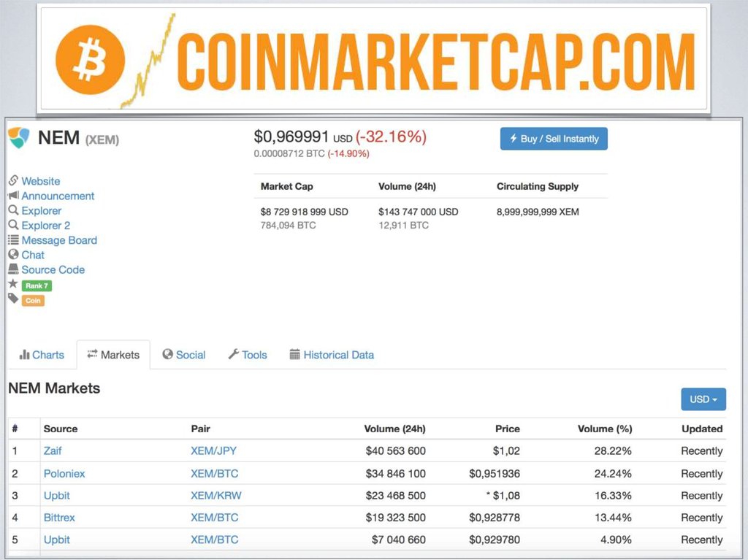Click the Price column header
Screen dimensions: 748x560
pyautogui.click(x=508, y=429)
